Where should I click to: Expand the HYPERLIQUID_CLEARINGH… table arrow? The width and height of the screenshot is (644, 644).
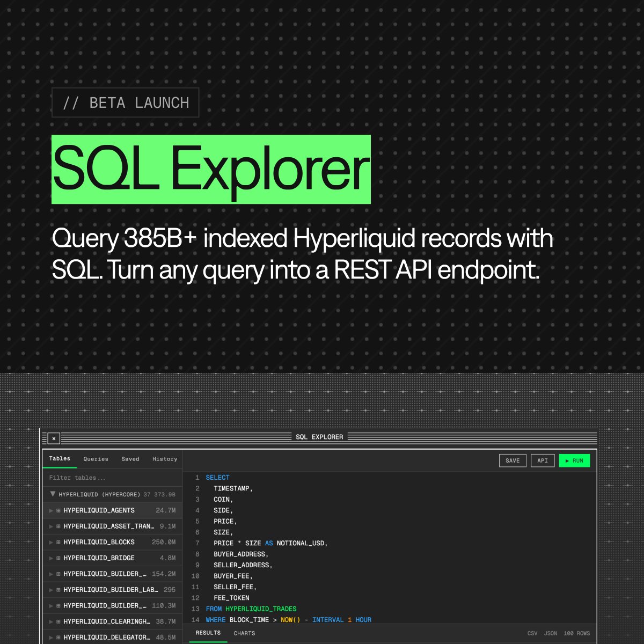[51, 621]
